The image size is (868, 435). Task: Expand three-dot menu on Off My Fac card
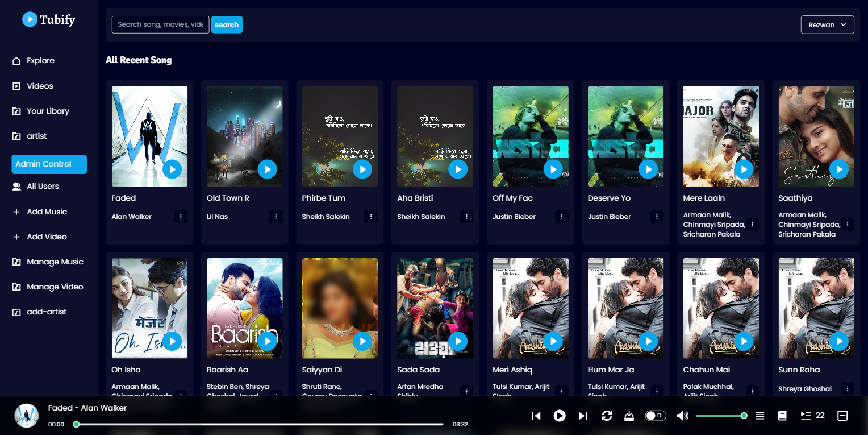(562, 217)
